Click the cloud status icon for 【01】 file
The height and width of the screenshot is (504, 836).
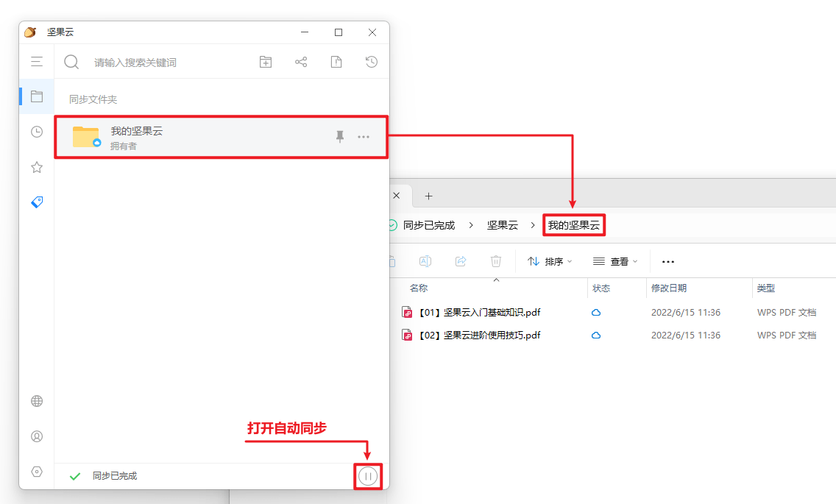pyautogui.click(x=596, y=313)
